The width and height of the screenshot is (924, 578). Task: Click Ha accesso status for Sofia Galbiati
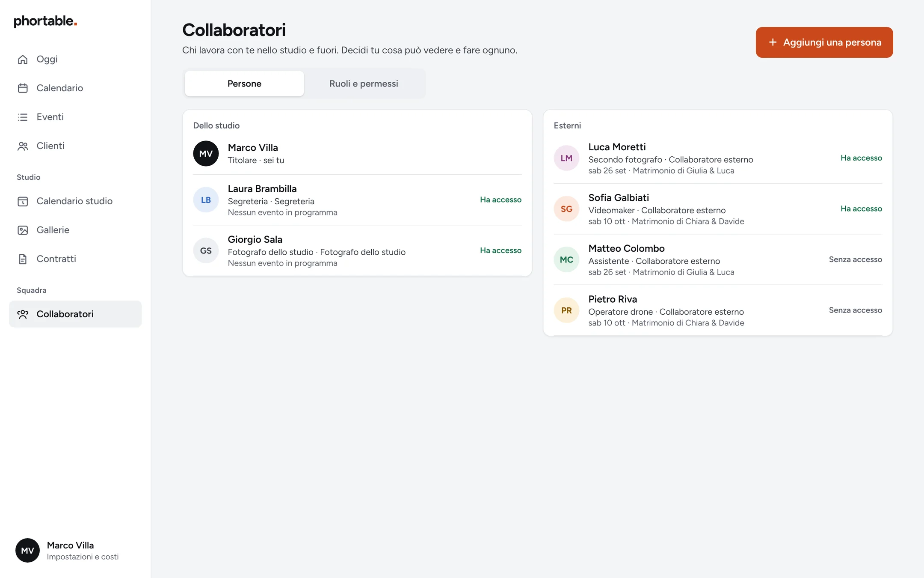pos(861,209)
